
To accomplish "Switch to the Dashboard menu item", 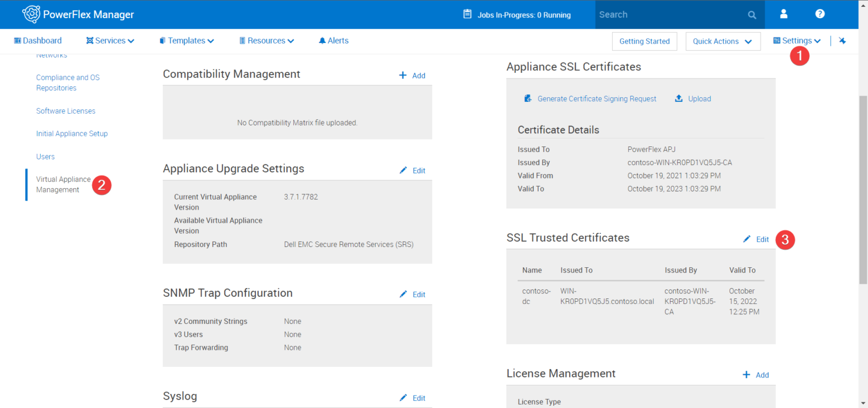I will pos(38,40).
